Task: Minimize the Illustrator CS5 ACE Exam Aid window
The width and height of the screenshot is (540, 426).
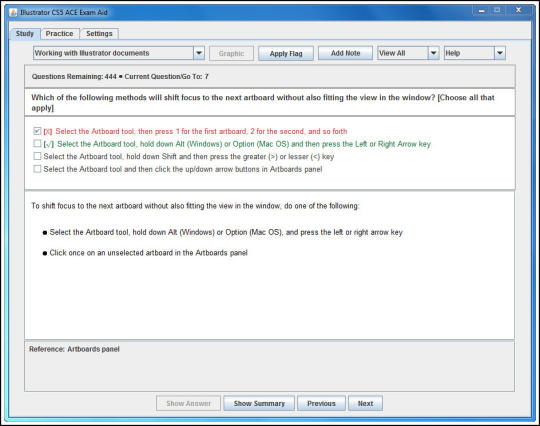Action: click(x=481, y=11)
